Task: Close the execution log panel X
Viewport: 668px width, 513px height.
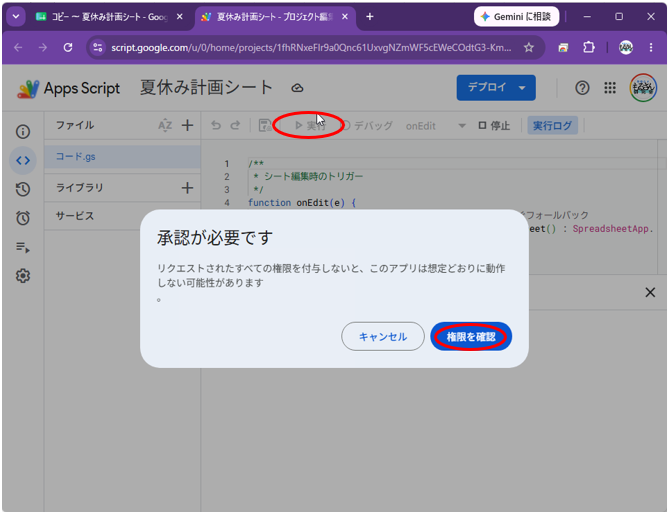Action: tap(650, 292)
